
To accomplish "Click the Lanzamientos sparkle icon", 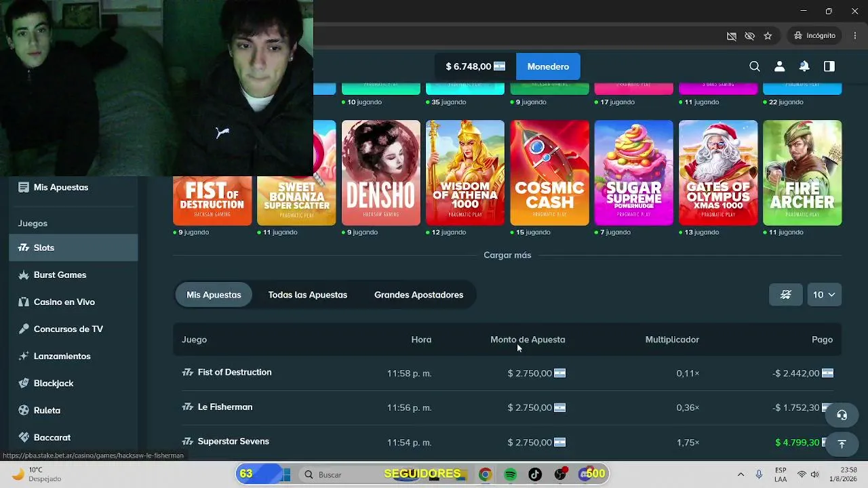I will coord(24,356).
